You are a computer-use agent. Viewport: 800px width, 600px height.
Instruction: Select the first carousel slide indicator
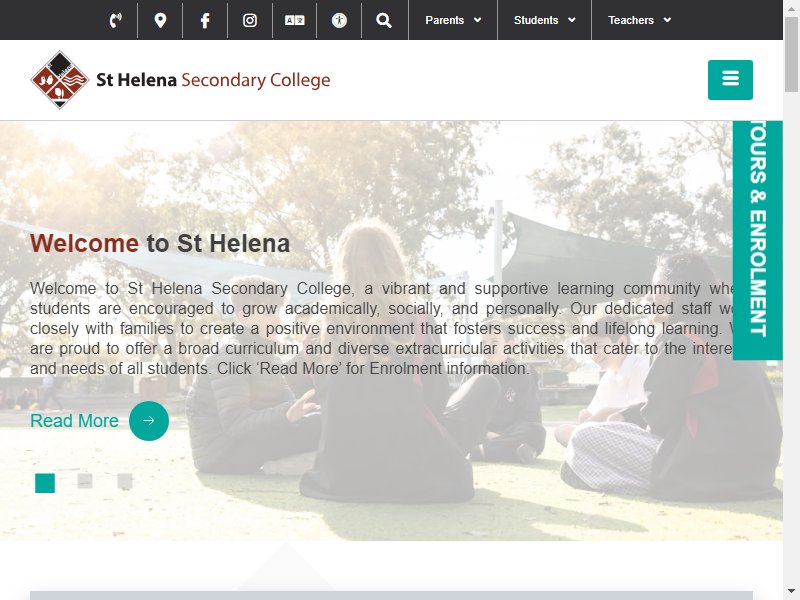click(x=45, y=483)
